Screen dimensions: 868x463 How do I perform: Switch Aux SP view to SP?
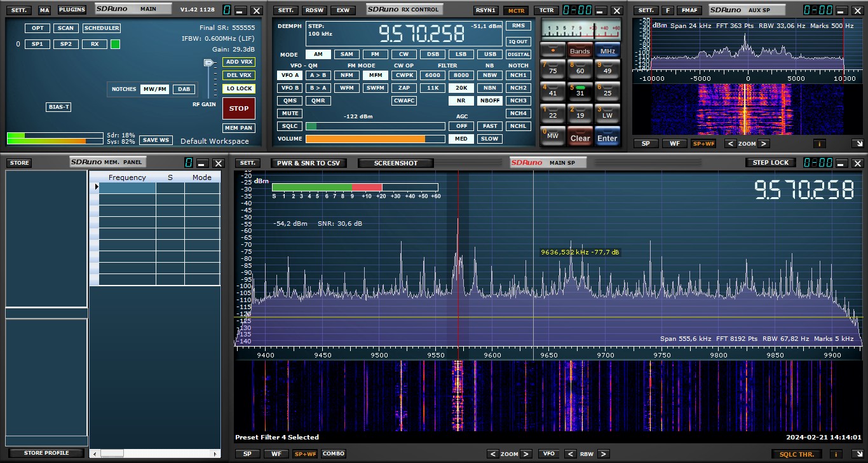(x=646, y=144)
